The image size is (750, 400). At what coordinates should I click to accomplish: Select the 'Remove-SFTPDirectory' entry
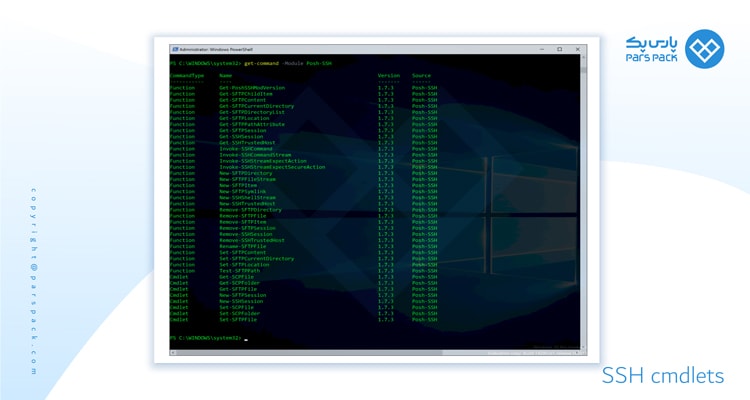pyautogui.click(x=251, y=210)
